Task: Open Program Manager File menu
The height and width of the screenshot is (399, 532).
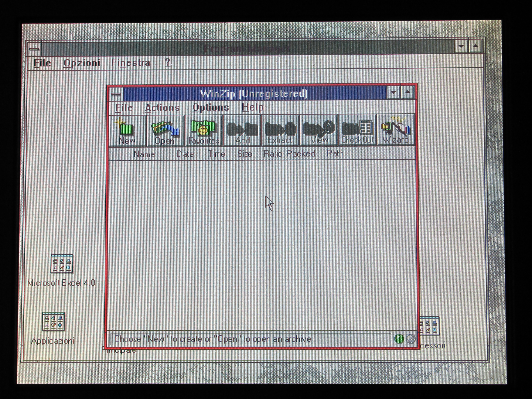Action: coord(42,63)
